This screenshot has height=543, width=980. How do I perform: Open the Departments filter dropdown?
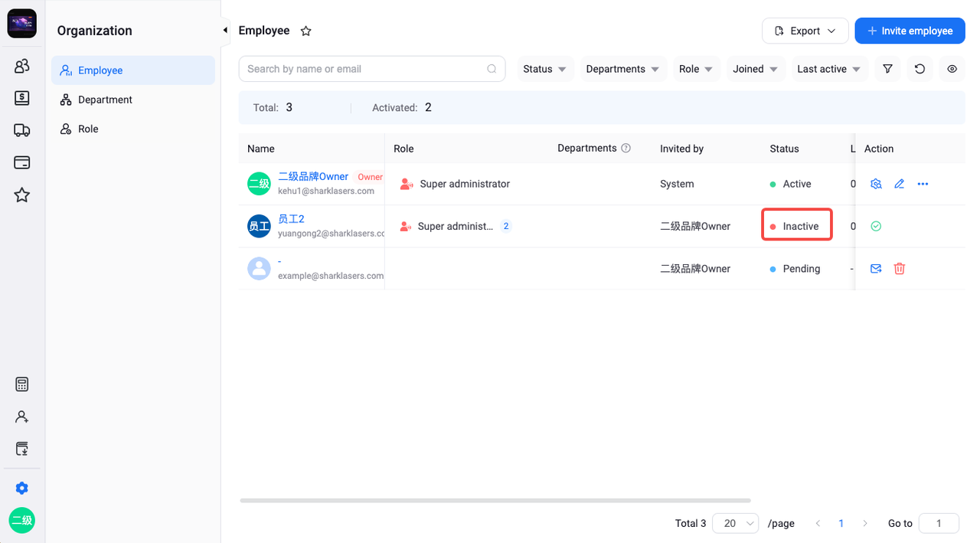pos(623,69)
